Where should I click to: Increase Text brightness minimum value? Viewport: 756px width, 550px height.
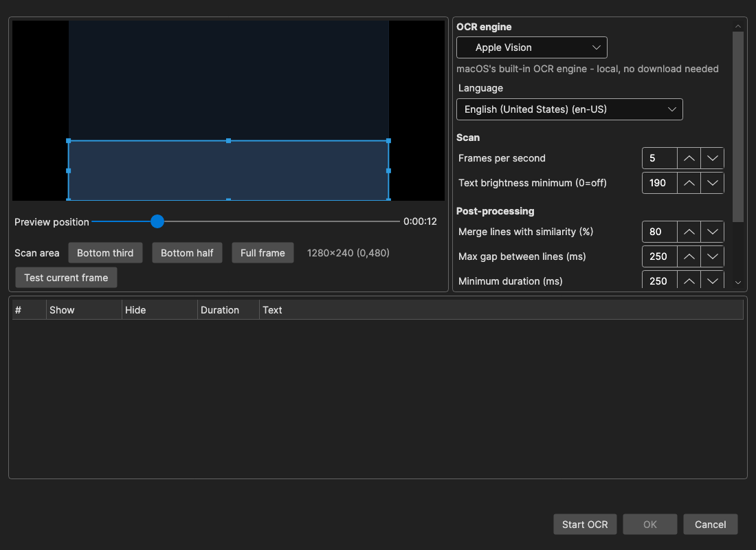[x=689, y=183]
